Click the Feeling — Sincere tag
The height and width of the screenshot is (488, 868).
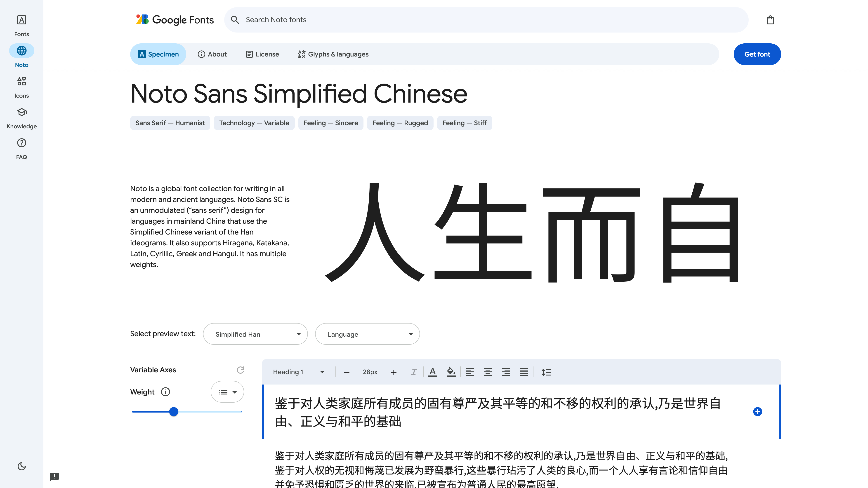pos(330,123)
